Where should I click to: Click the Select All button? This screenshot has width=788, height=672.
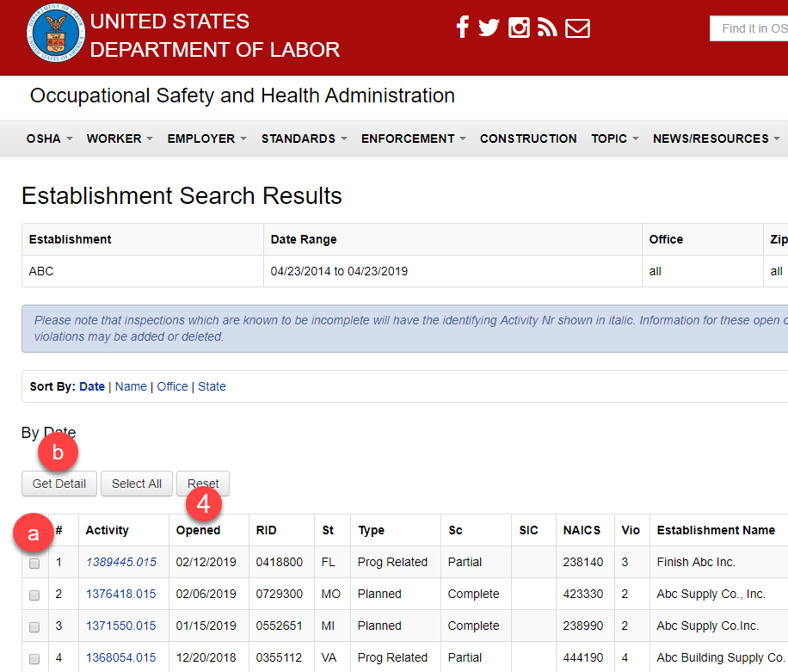click(136, 484)
